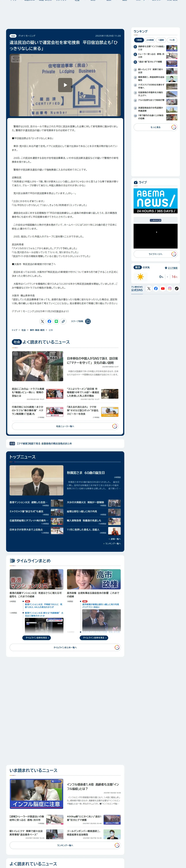Play the Private Lodging article video
The height and width of the screenshot is (868, 186).
[x=65, y=85]
